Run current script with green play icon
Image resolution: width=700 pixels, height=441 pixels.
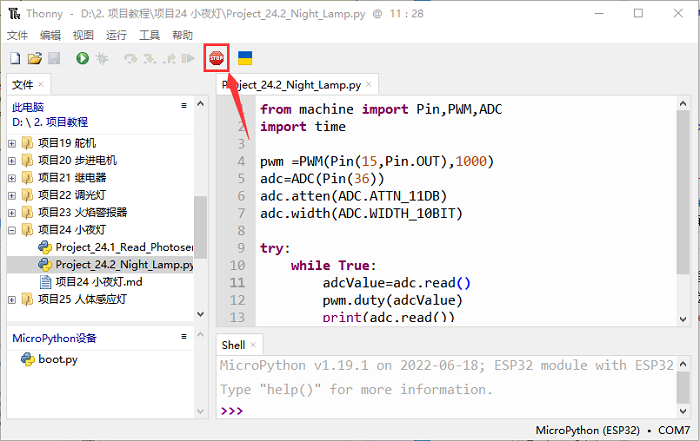coord(82,59)
